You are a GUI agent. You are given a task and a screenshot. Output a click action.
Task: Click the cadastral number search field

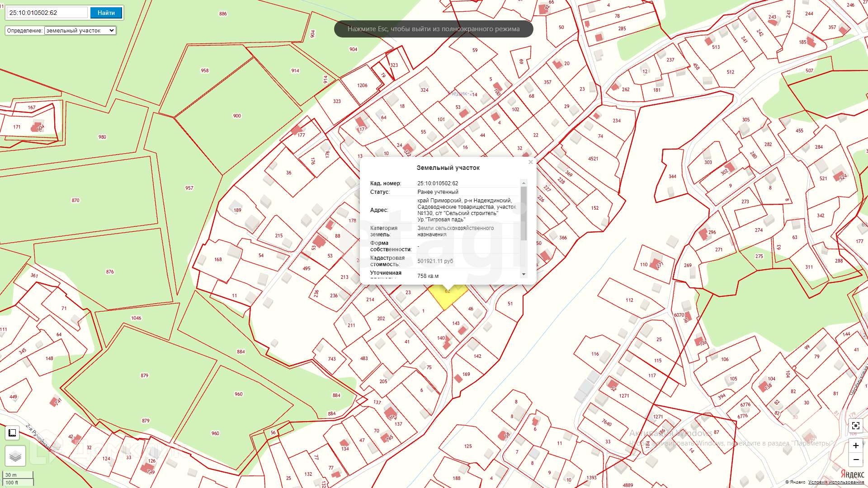point(47,13)
